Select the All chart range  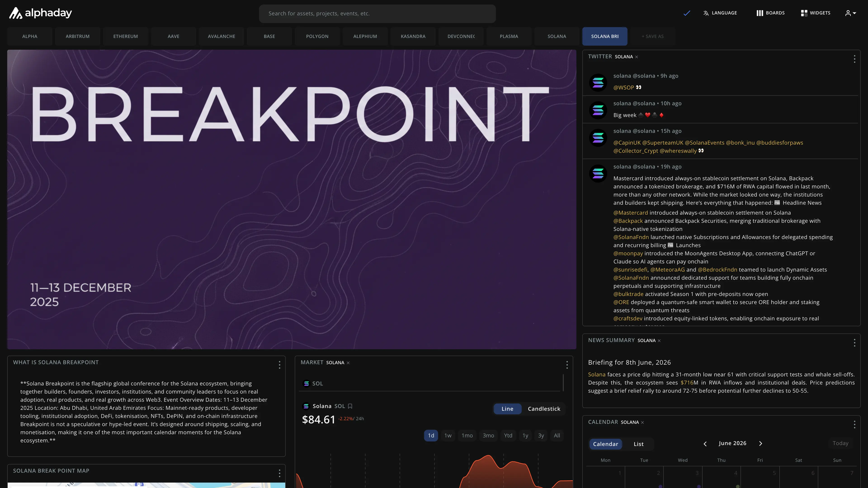pyautogui.click(x=557, y=435)
